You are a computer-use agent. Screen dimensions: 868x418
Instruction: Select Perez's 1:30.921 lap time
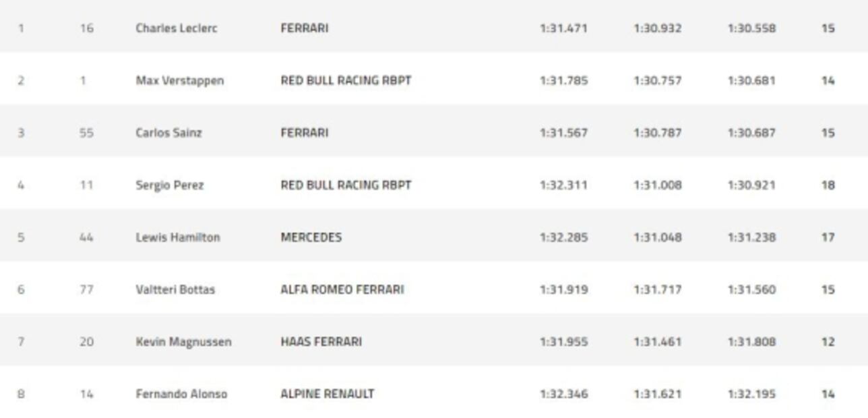[751, 185]
